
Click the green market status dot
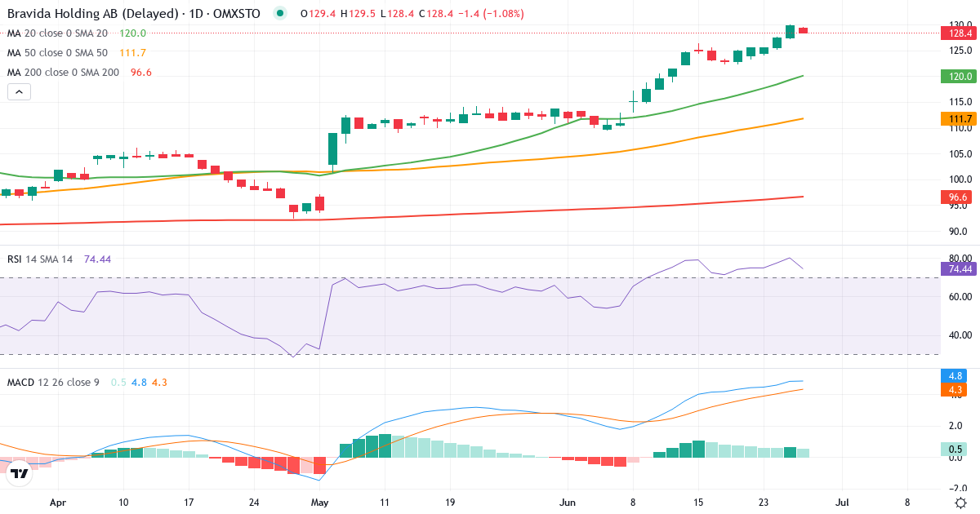281,13
